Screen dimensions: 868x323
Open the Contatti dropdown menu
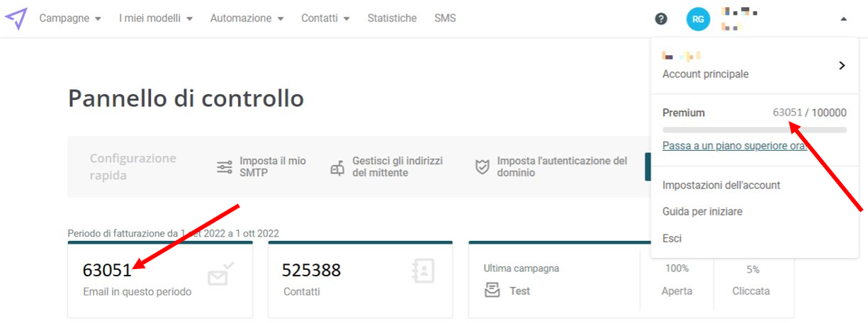(x=325, y=18)
